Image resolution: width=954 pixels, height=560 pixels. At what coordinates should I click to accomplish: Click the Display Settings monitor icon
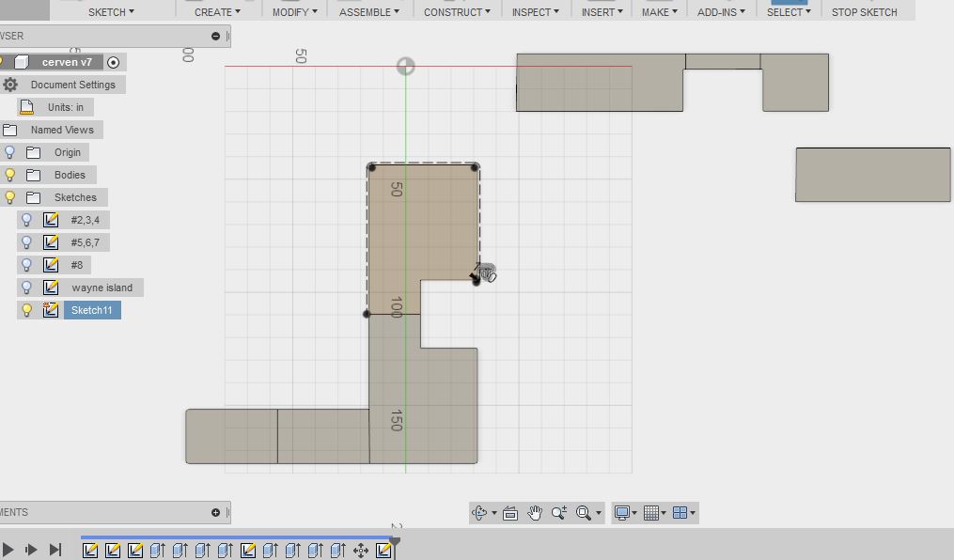pos(623,513)
